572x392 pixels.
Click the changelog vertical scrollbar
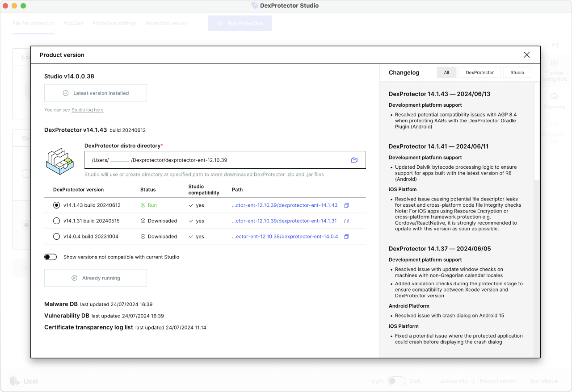tap(537, 132)
